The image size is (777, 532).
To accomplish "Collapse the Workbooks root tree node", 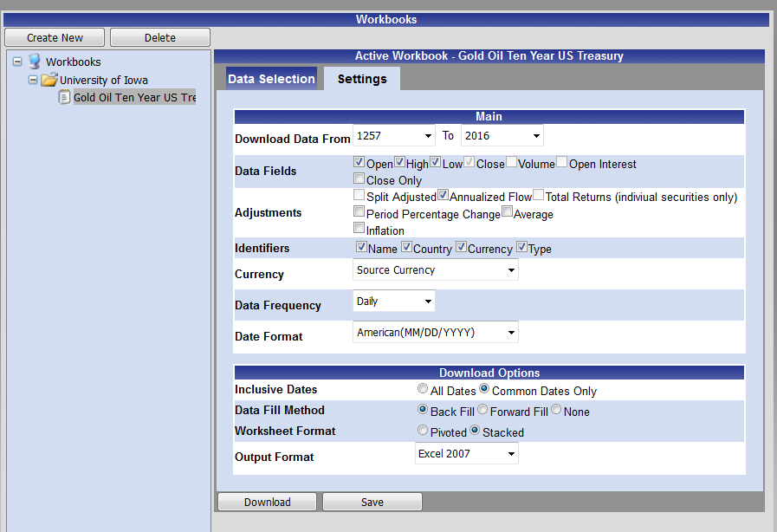I will point(17,62).
